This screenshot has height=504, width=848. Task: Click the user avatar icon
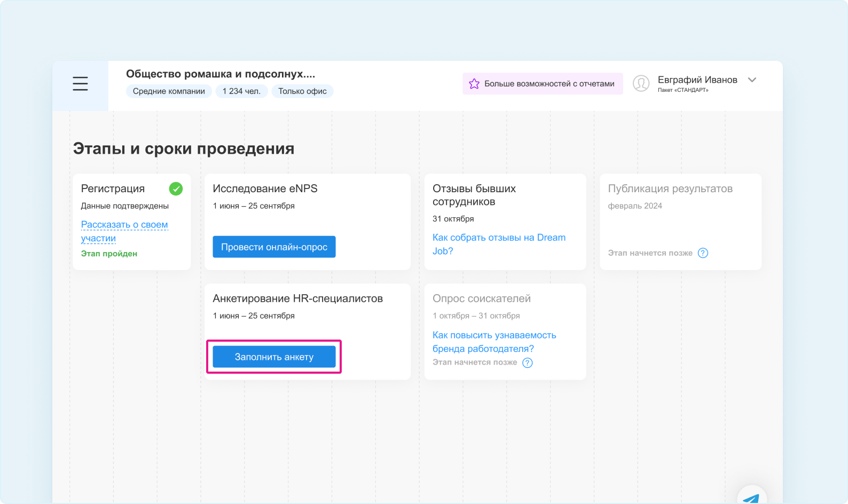[641, 83]
